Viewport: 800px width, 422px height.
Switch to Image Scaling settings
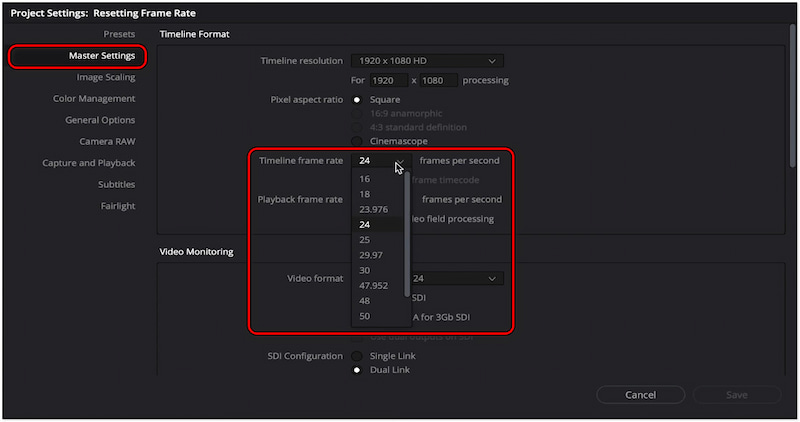(x=105, y=77)
